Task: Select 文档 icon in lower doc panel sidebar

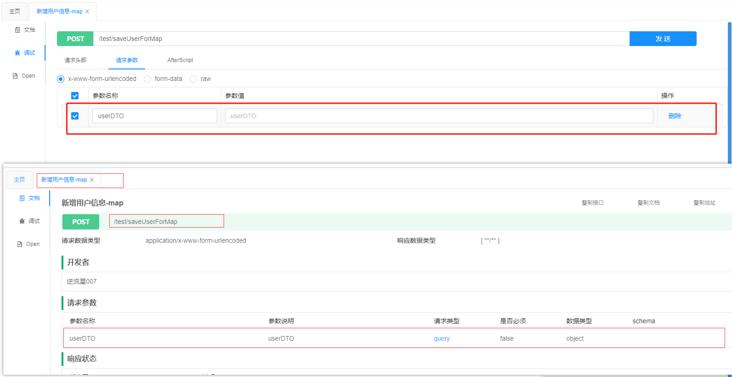Action: (x=22, y=198)
